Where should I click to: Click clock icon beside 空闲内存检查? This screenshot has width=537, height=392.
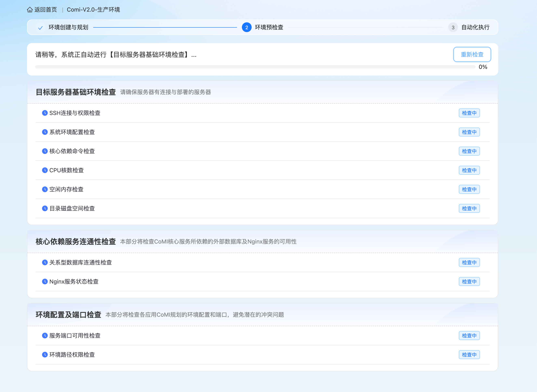click(x=45, y=189)
